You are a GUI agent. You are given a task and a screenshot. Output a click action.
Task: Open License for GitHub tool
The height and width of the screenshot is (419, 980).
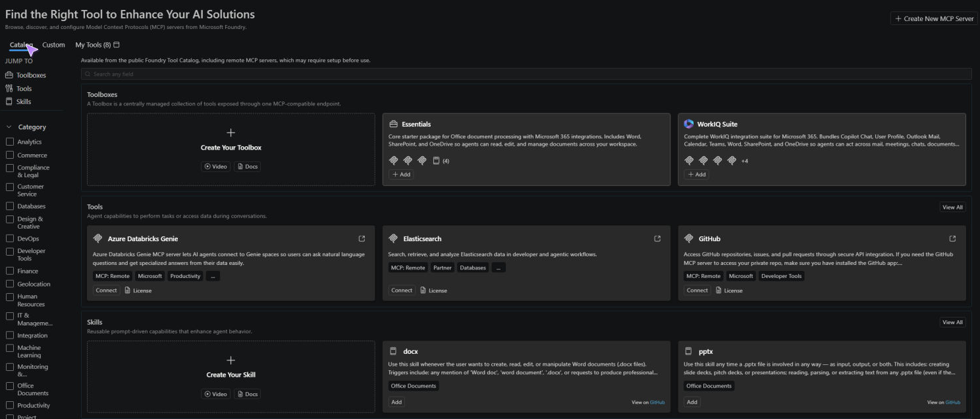tap(729, 291)
